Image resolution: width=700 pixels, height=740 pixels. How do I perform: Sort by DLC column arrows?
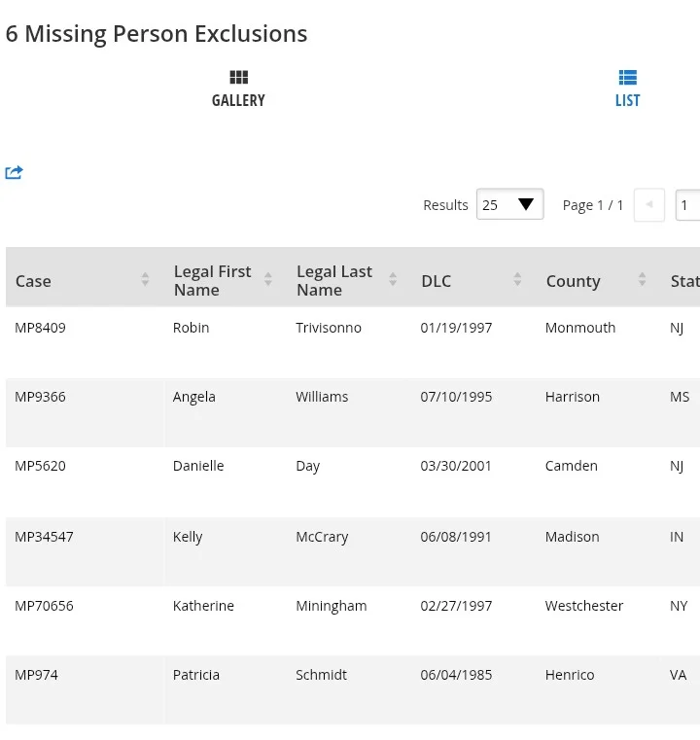coord(517,280)
